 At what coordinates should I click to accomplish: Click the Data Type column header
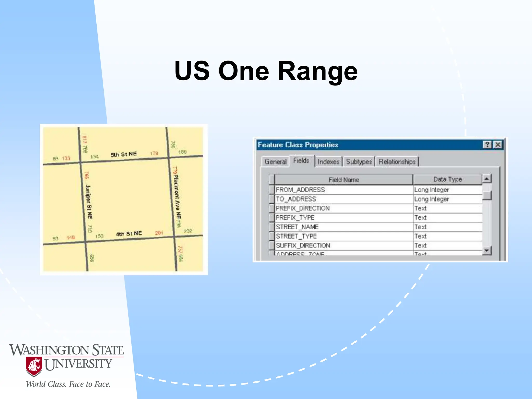(447, 179)
